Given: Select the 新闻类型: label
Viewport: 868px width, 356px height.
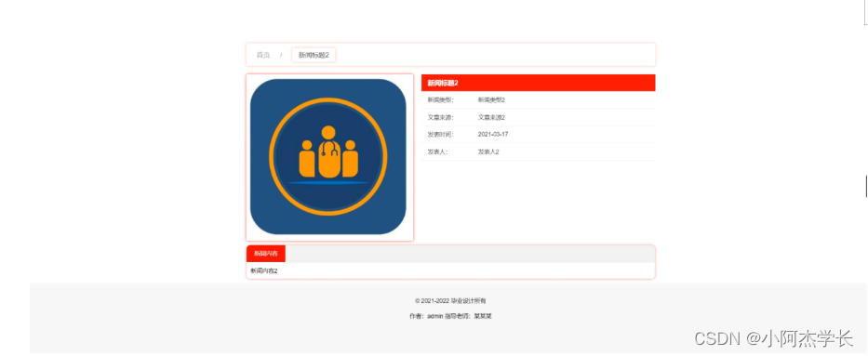Looking at the screenshot, I should [440, 100].
